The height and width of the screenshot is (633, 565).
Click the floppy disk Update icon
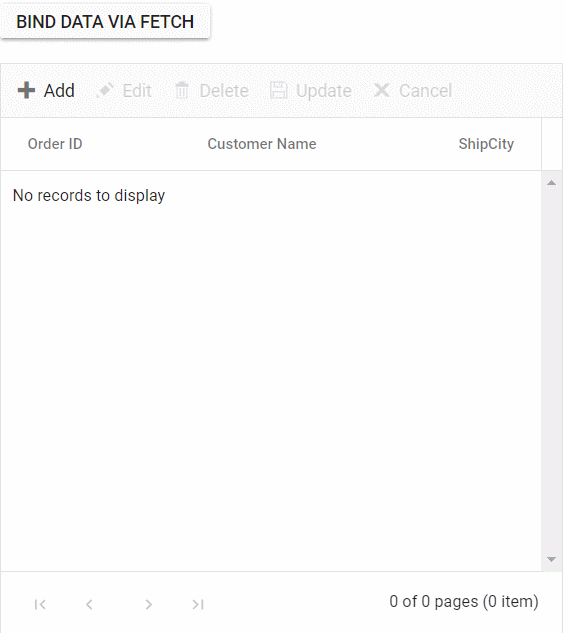pyautogui.click(x=278, y=90)
